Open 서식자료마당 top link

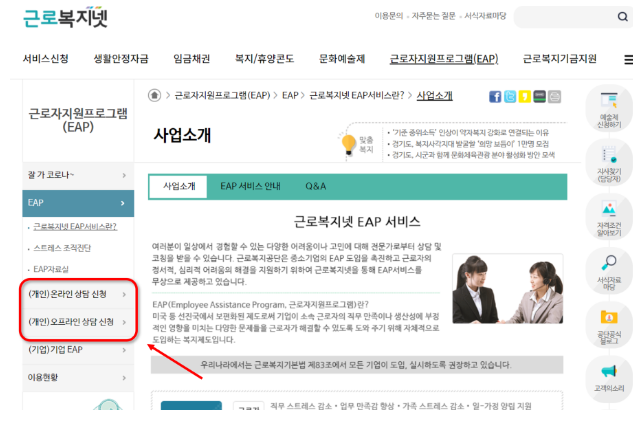point(485,16)
